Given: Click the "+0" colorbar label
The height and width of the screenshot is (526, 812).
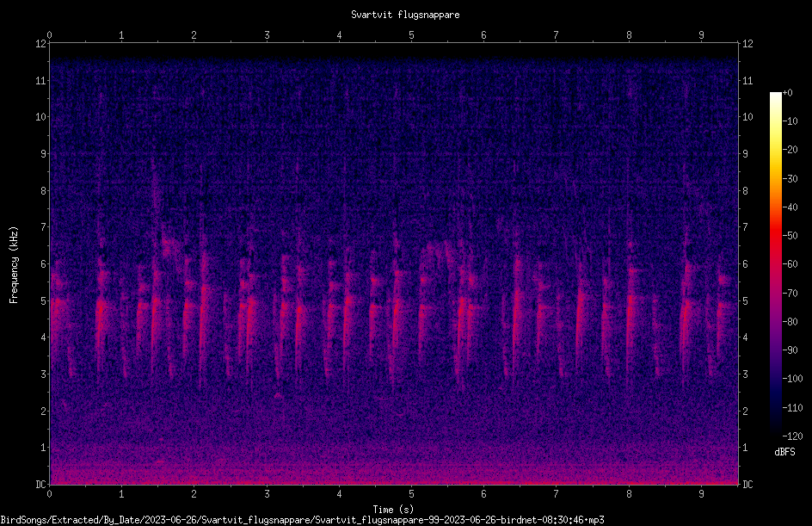Looking at the screenshot, I should pyautogui.click(x=787, y=93).
